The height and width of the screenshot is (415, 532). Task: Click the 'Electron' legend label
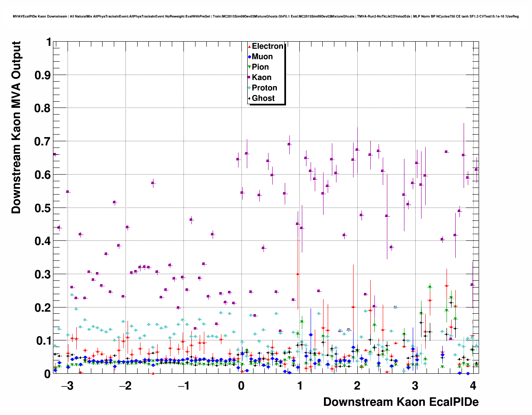268,46
